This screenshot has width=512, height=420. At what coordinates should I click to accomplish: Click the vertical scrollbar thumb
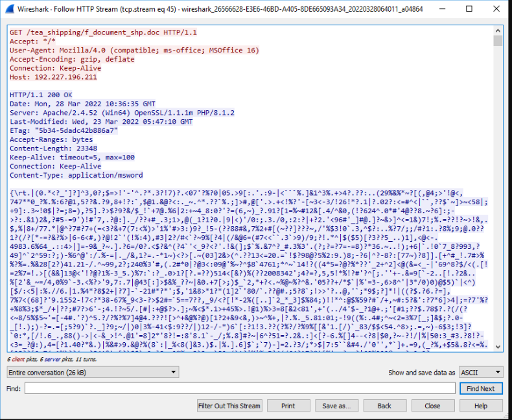[x=498, y=41]
